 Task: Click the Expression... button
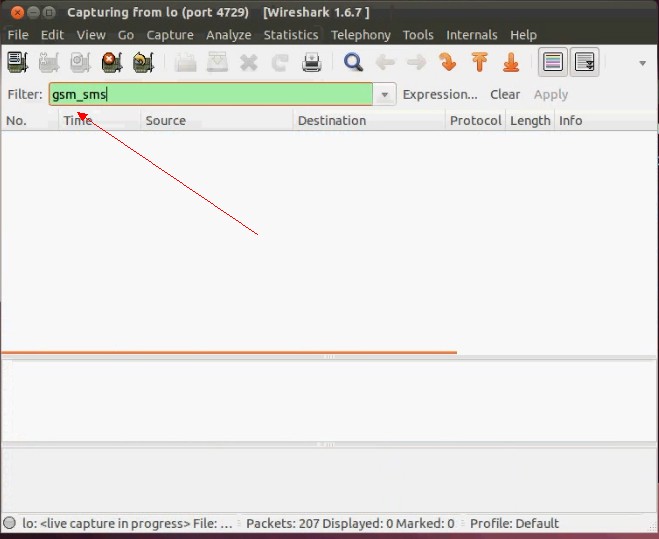coord(440,94)
